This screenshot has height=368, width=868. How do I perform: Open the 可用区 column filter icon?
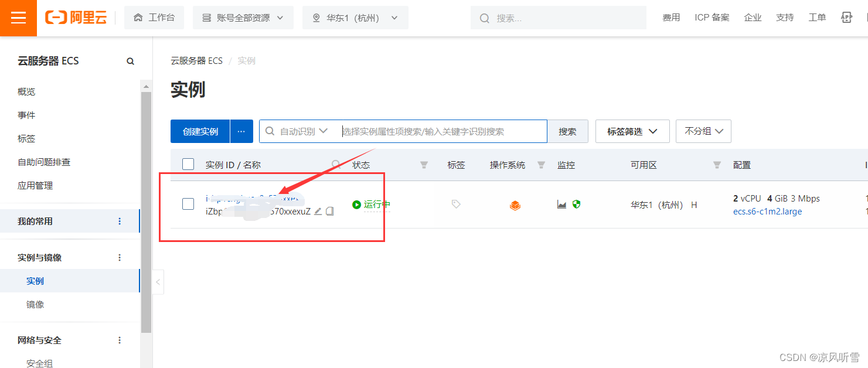pos(717,165)
